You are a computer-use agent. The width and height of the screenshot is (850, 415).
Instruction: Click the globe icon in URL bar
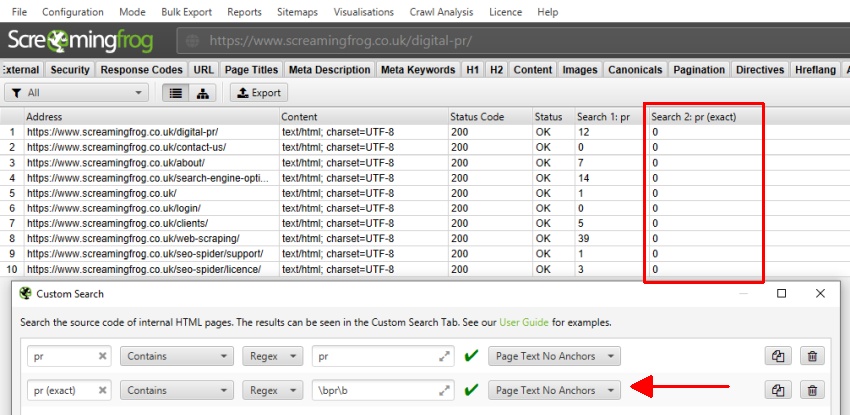pos(192,41)
